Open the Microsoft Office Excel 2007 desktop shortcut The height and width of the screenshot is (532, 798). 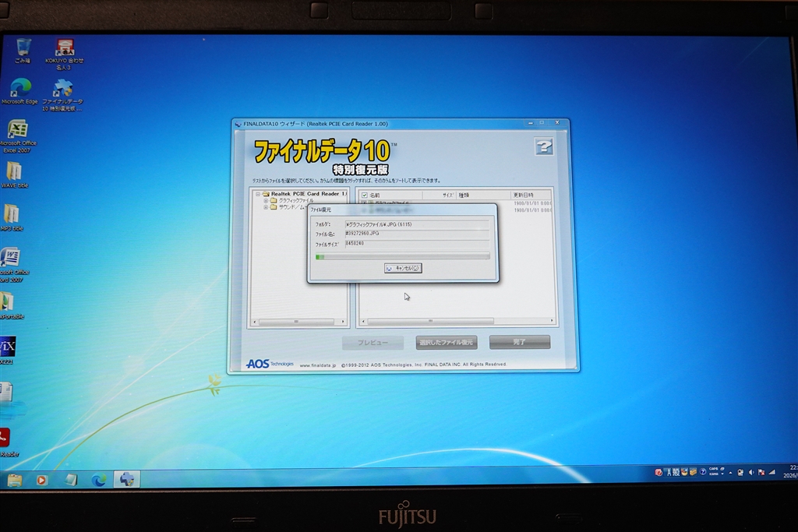[17, 136]
